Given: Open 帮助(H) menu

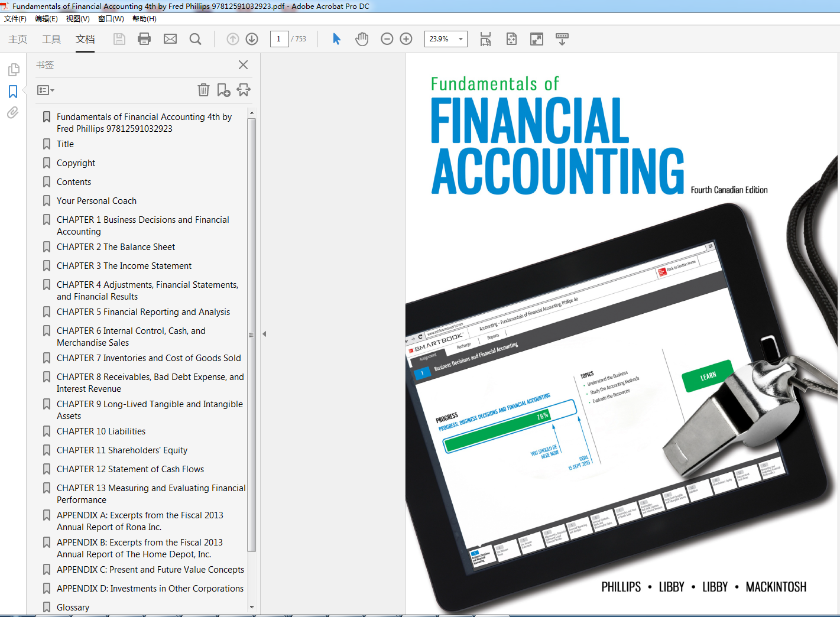Looking at the screenshot, I should [144, 19].
